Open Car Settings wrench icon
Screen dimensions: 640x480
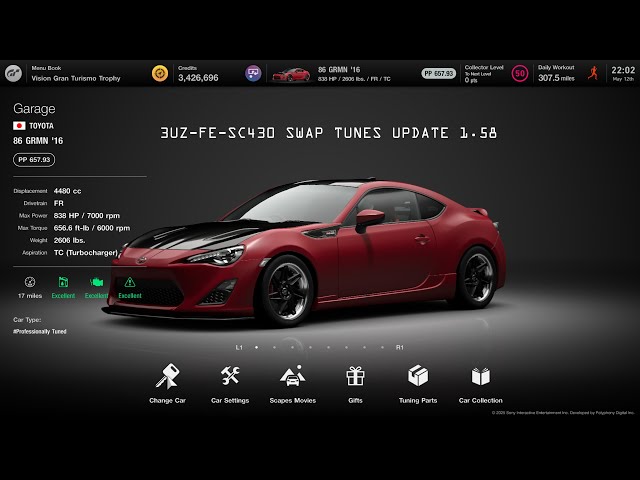tap(230, 376)
